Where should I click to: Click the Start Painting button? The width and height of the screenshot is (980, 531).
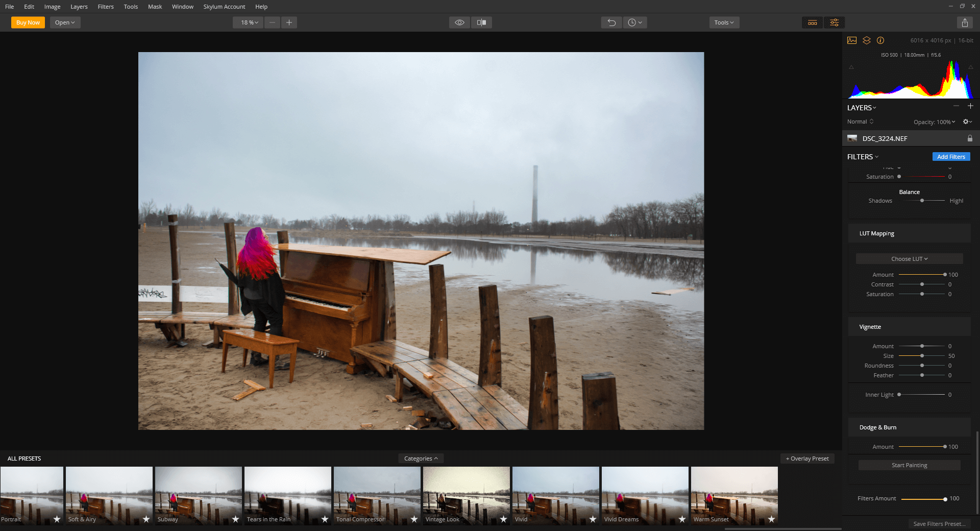coord(909,465)
